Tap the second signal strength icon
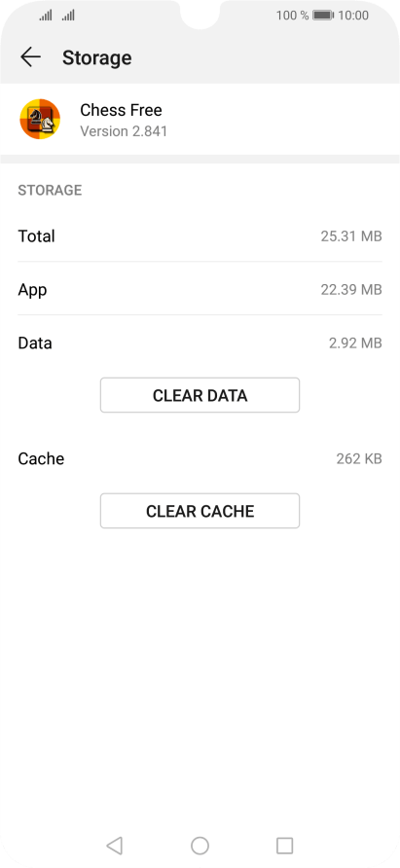 (68, 16)
